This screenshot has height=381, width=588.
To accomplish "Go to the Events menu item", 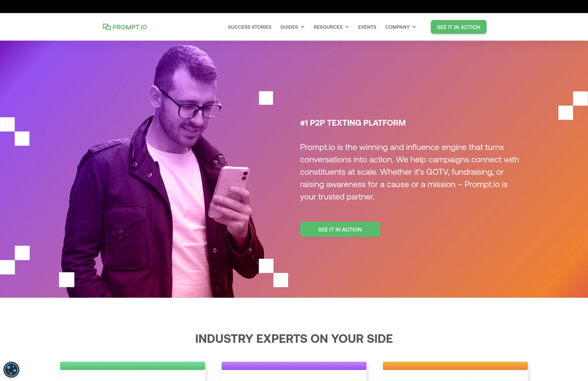I will (367, 27).
